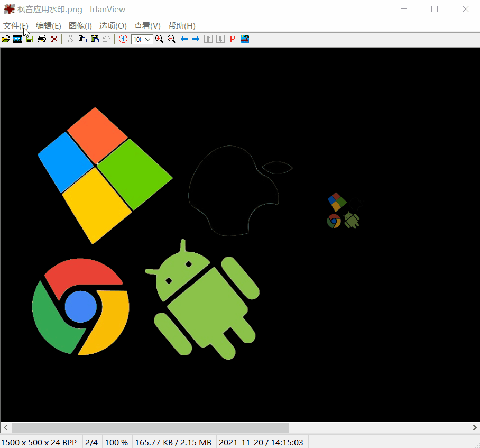This screenshot has width=480, height=448.
Task: Open the 编辑(E) menu
Action: (x=48, y=26)
